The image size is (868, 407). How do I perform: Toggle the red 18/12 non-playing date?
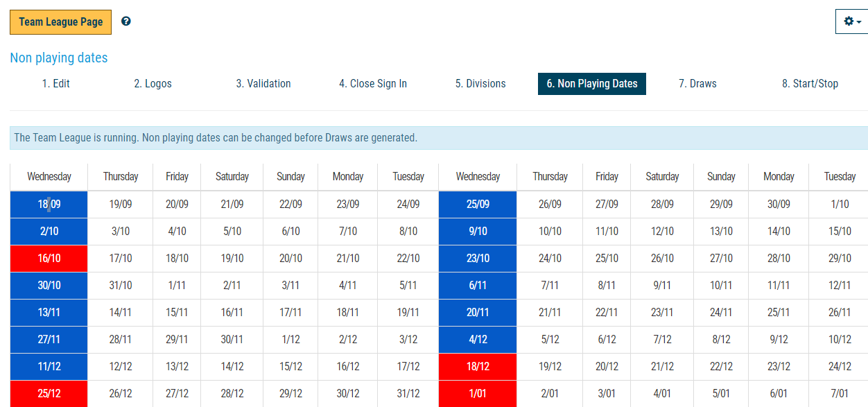pos(478,367)
